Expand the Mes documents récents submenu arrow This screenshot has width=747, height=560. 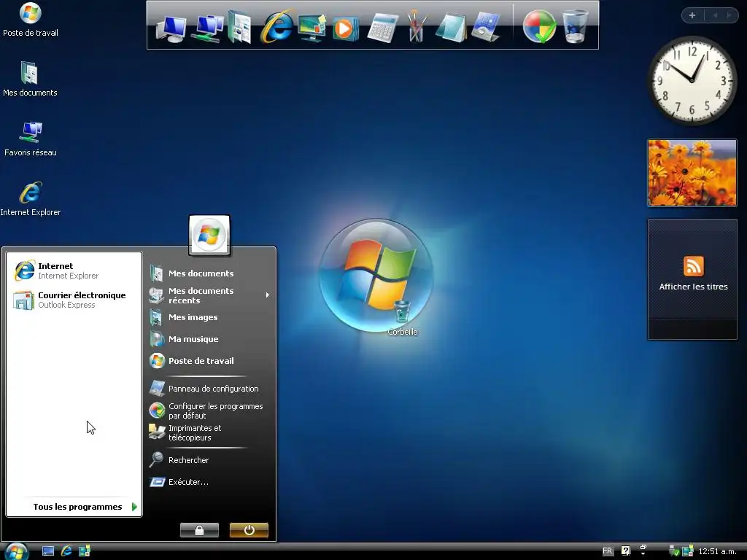tap(268, 295)
